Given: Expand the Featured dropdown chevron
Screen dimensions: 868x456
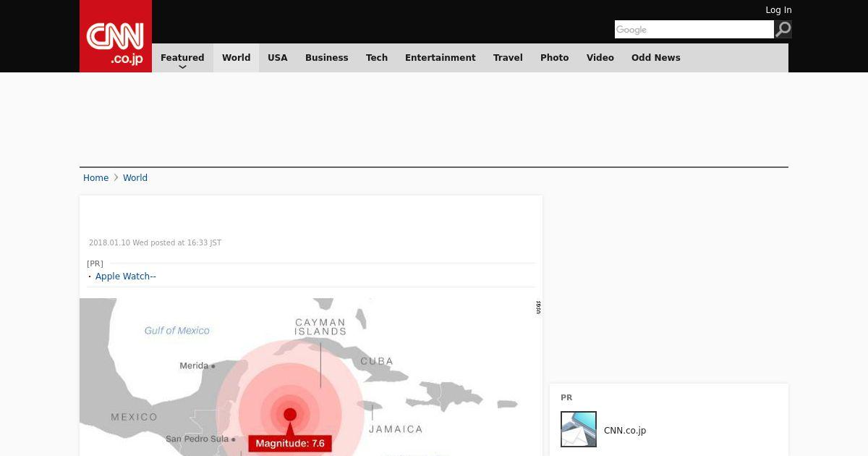Looking at the screenshot, I should pos(182,67).
